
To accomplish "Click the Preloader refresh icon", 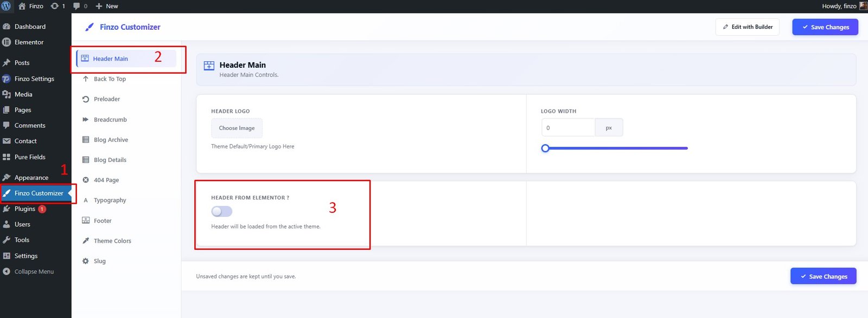I will (86, 99).
